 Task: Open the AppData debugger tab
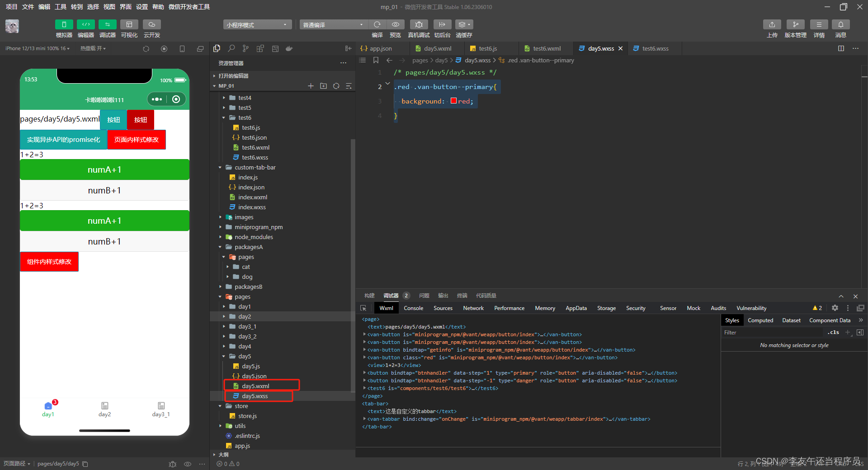(576, 308)
